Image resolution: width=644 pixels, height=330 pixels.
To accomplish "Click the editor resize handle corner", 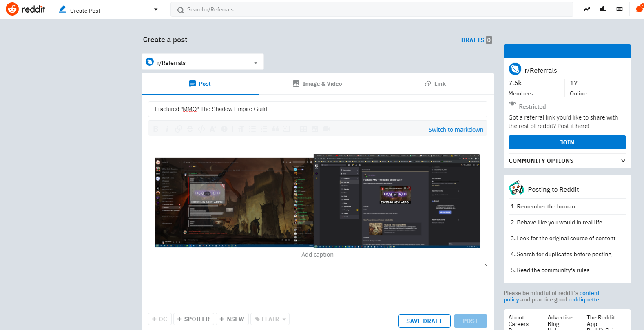I will point(485,264).
